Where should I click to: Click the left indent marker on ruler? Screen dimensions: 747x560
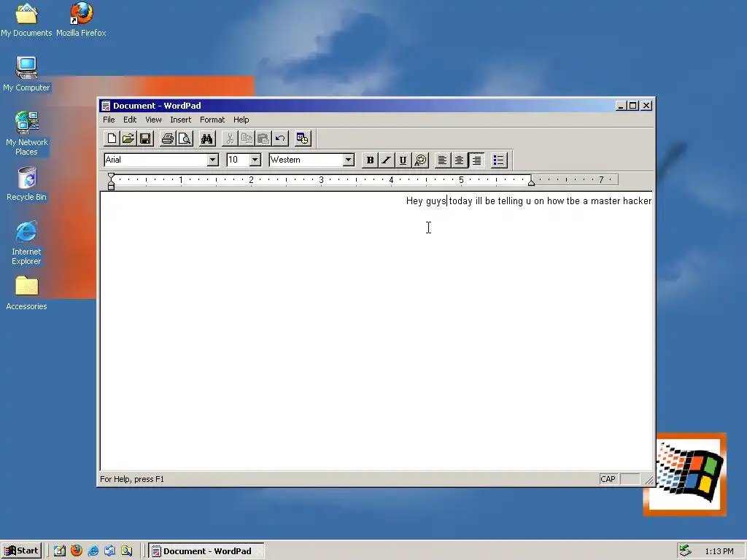pyautogui.click(x=111, y=182)
